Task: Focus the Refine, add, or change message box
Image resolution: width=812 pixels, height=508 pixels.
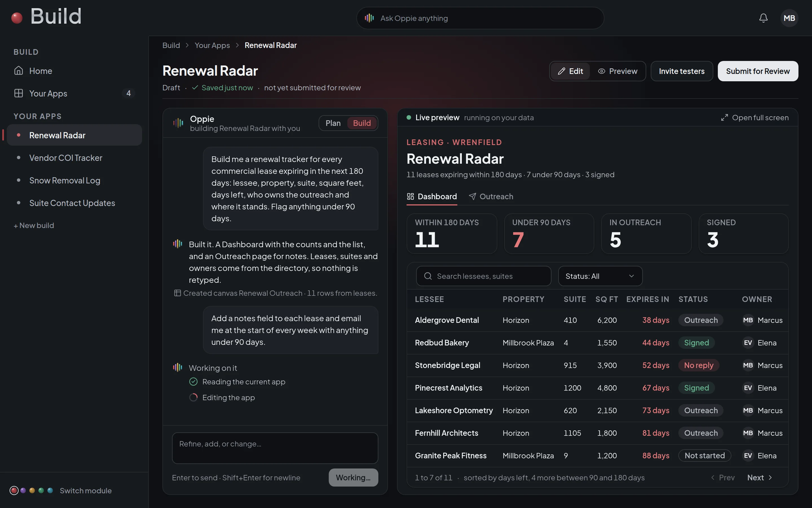Action: [275, 448]
